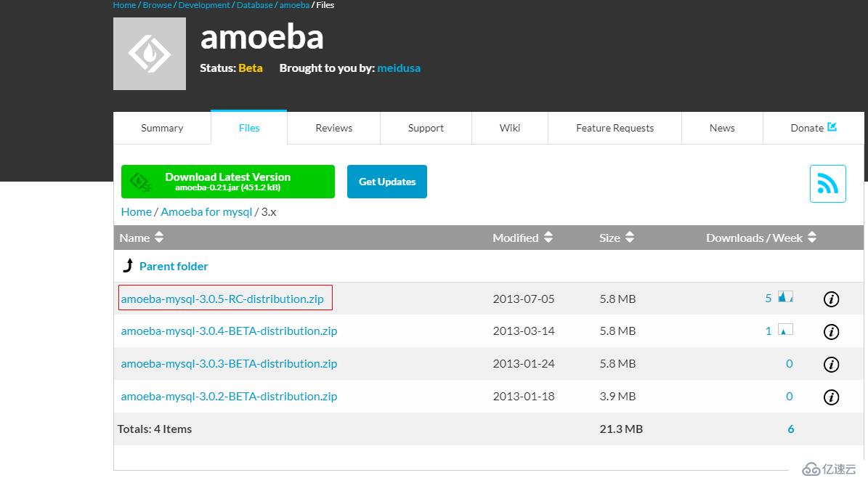The image size is (868, 478).
Task: Go up to Parent folder
Action: 173,266
